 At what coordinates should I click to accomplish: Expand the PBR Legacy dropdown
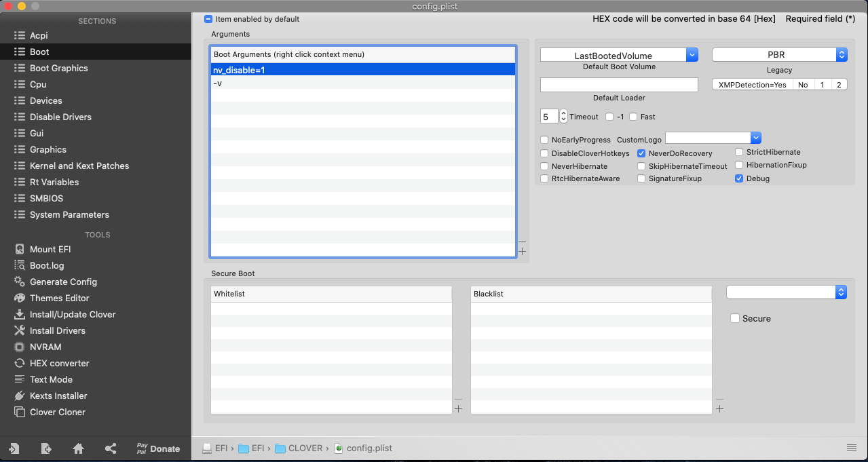click(x=841, y=55)
